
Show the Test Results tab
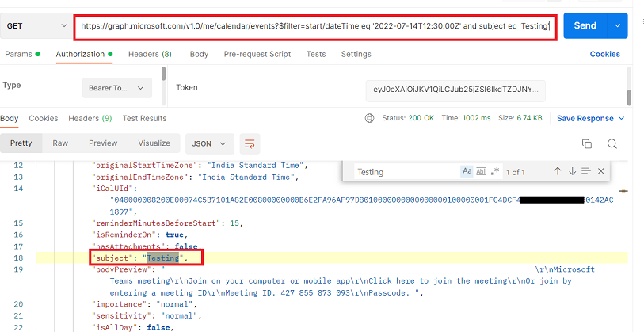point(145,118)
